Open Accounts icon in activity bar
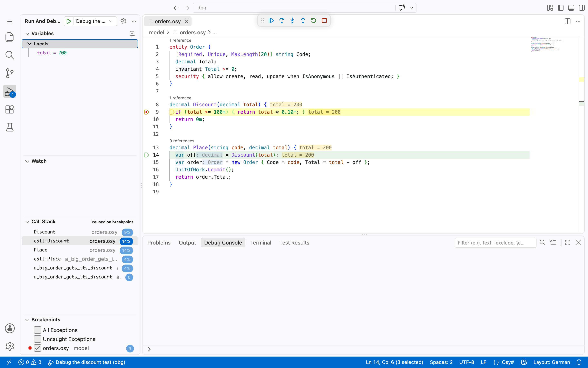The image size is (588, 368). pos(10,328)
